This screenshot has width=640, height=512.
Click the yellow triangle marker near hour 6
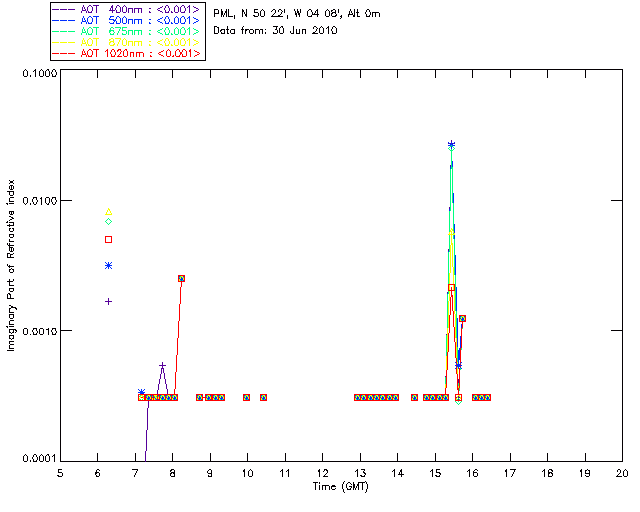coord(109,211)
